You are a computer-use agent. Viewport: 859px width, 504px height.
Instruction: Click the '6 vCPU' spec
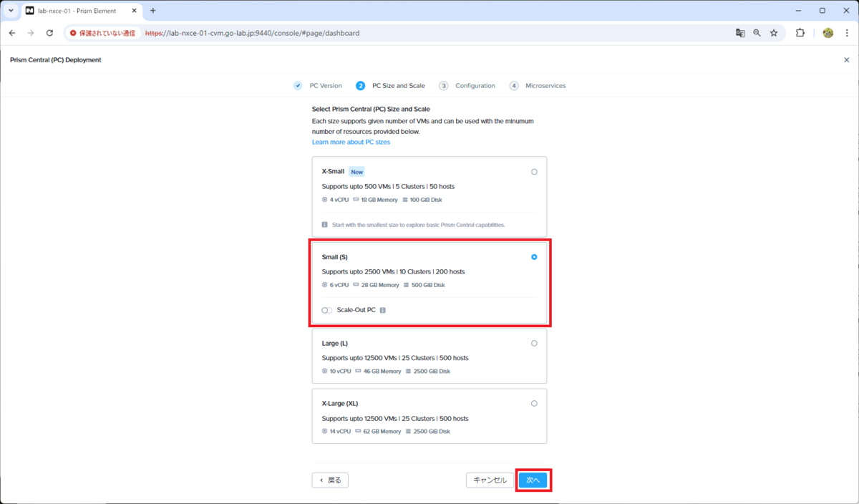pyautogui.click(x=335, y=285)
